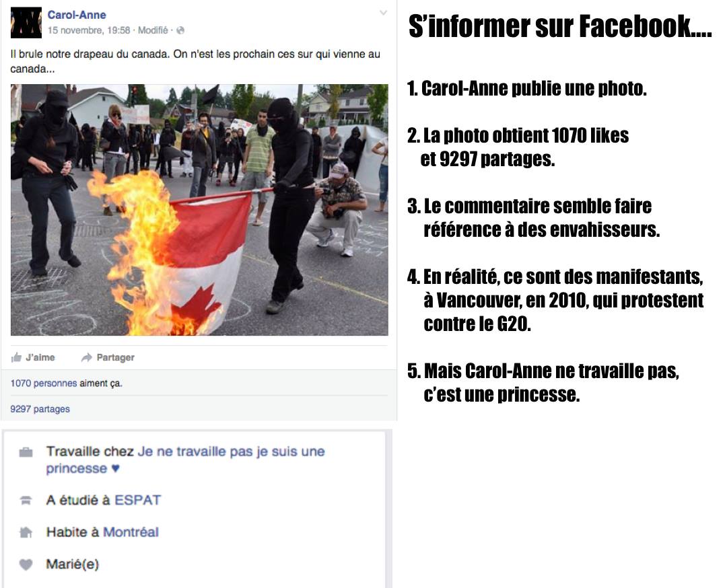Open the burning flag photo

point(199,210)
